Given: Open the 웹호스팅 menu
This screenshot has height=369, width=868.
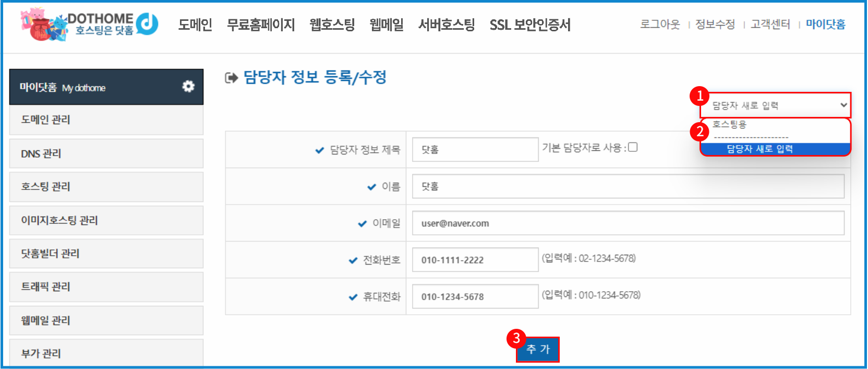Looking at the screenshot, I should coord(332,25).
